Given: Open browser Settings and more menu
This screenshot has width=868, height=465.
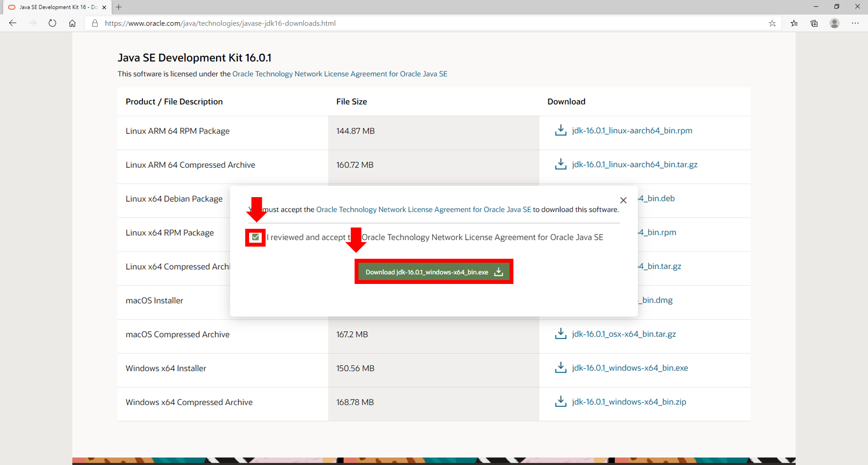Looking at the screenshot, I should tap(855, 23).
